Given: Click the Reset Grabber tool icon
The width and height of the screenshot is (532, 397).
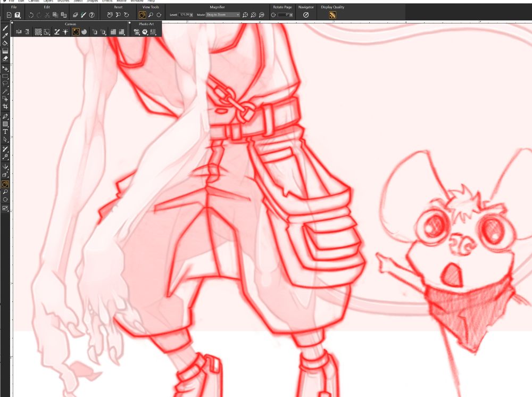Looking at the screenshot, I should pyautogui.click(x=110, y=15).
